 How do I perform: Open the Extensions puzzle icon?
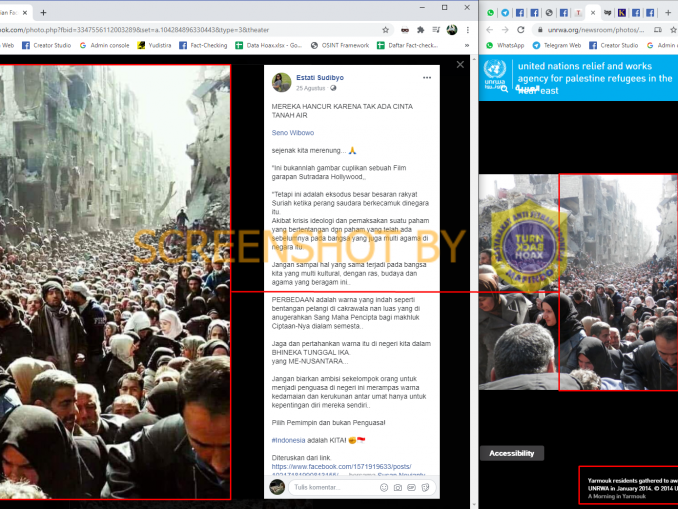[x=420, y=30]
